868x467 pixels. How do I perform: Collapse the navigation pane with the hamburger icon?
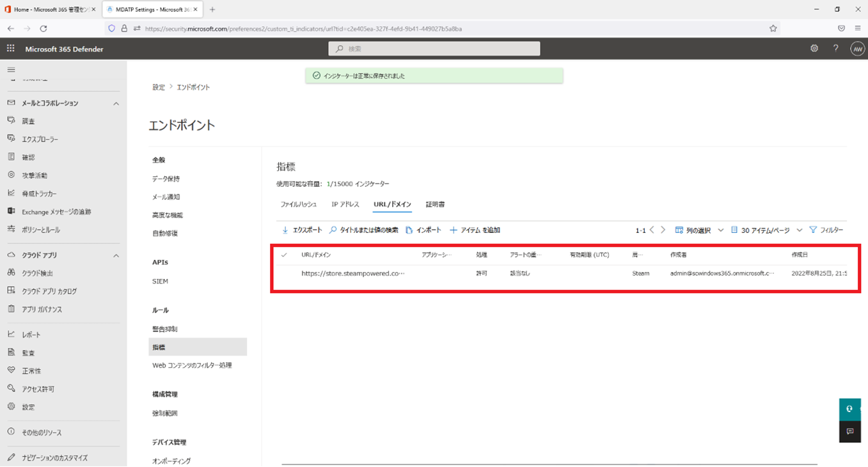tap(11, 70)
